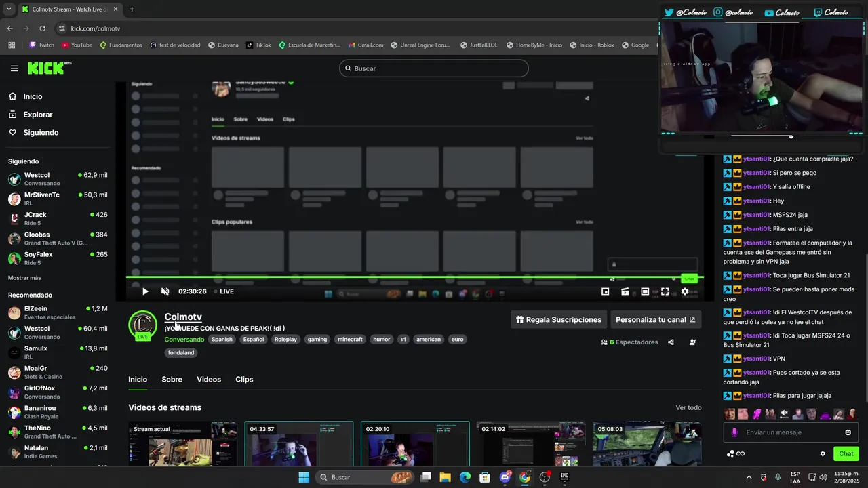Screen dimensions: 868x488
Task: Open JCrack channel in sidebar
Action: (x=58, y=218)
